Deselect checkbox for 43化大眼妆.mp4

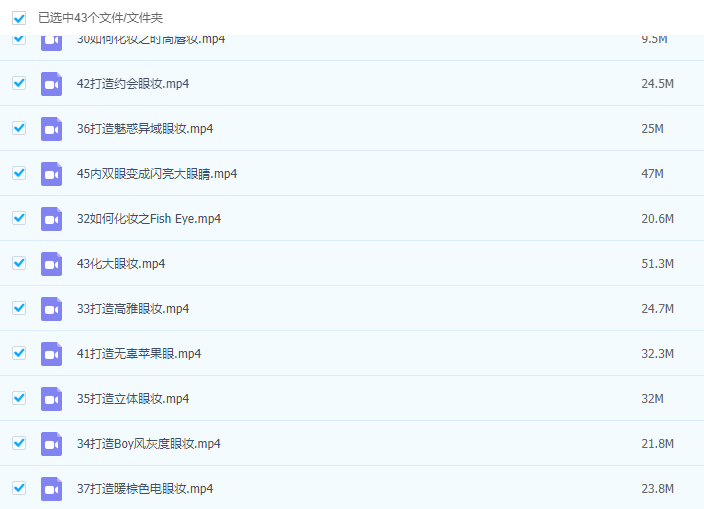click(19, 263)
